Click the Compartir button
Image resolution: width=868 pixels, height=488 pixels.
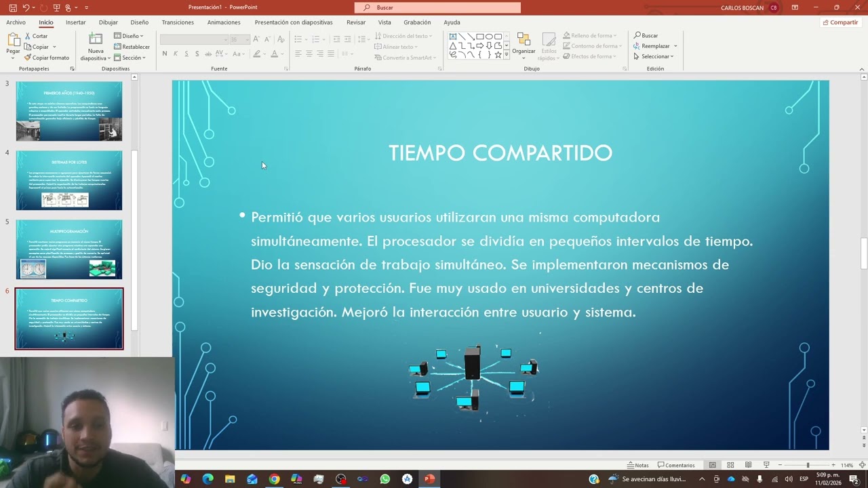(x=840, y=22)
